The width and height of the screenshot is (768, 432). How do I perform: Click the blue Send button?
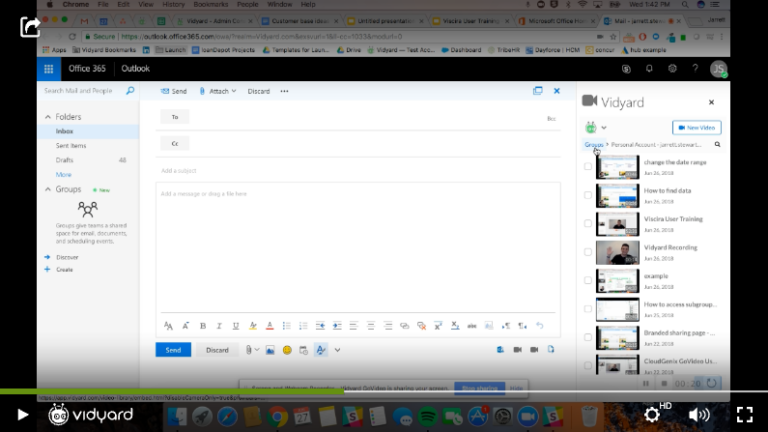[173, 350]
